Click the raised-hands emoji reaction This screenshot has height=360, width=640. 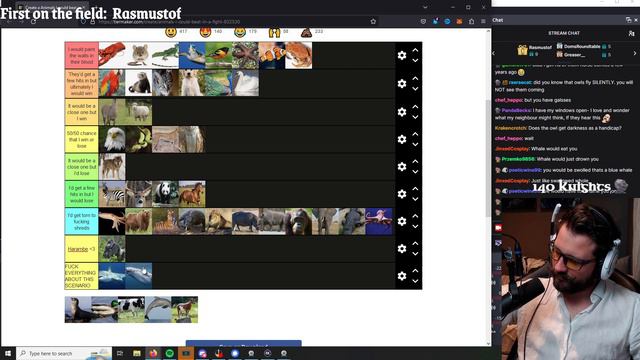pyautogui.click(x=274, y=32)
